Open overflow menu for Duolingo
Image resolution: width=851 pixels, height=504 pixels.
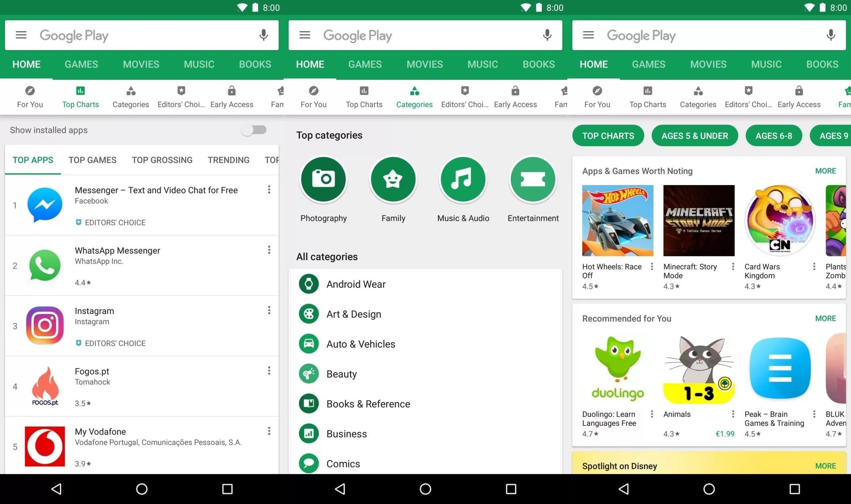[652, 414]
